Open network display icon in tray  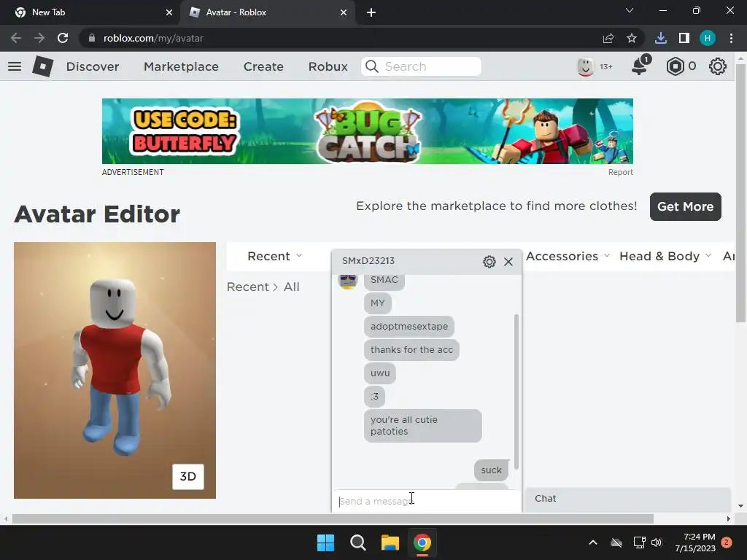point(639,542)
